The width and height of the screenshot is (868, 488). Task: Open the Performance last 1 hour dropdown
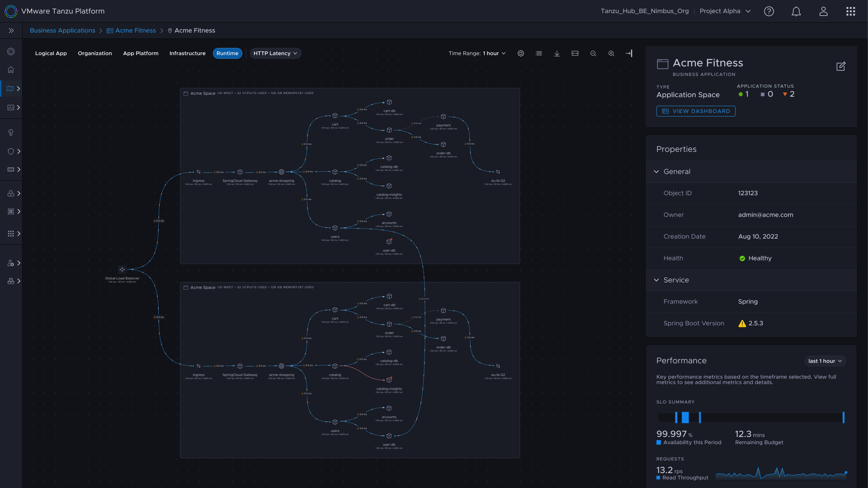[825, 361]
